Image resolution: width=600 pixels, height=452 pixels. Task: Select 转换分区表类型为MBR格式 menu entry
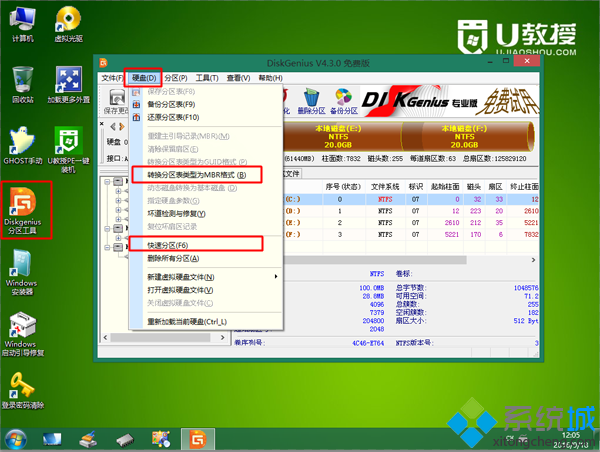point(197,175)
